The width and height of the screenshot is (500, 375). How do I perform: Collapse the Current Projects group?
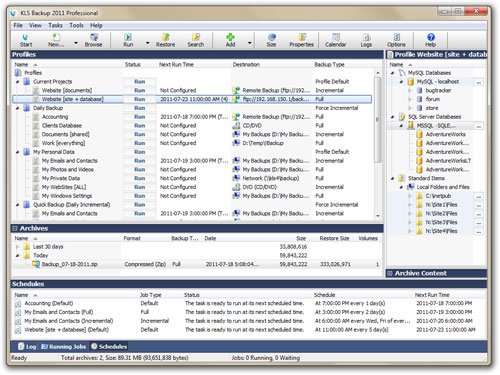coord(18,82)
